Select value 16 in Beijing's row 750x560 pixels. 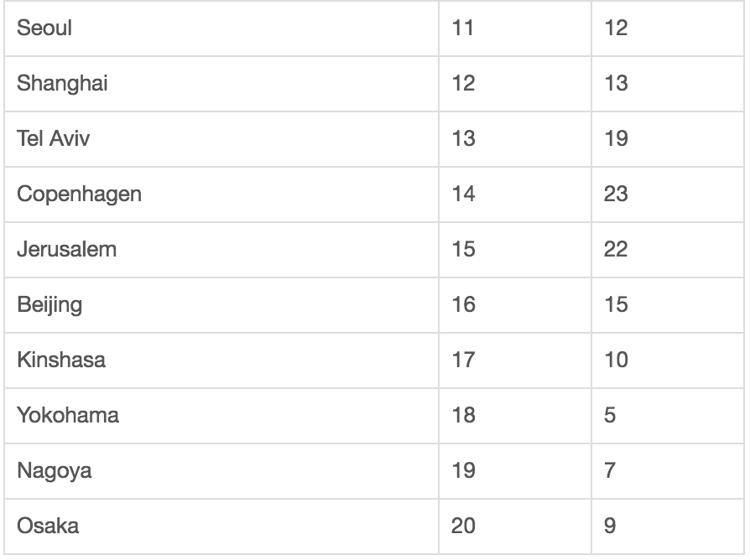tap(463, 305)
